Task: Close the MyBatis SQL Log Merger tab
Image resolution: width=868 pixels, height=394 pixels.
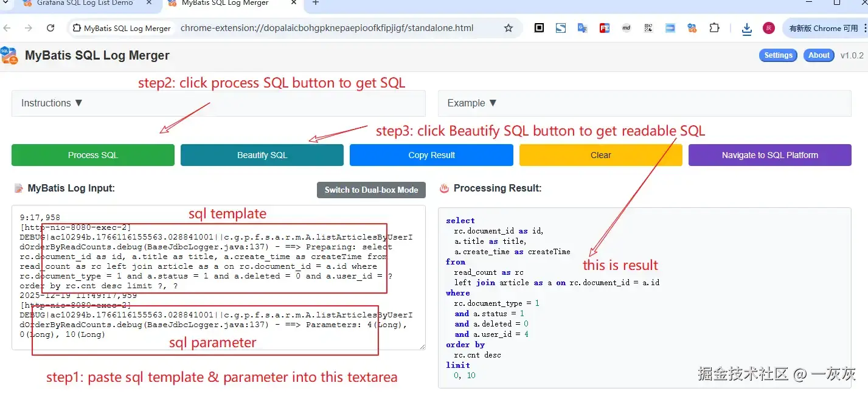Action: click(293, 3)
